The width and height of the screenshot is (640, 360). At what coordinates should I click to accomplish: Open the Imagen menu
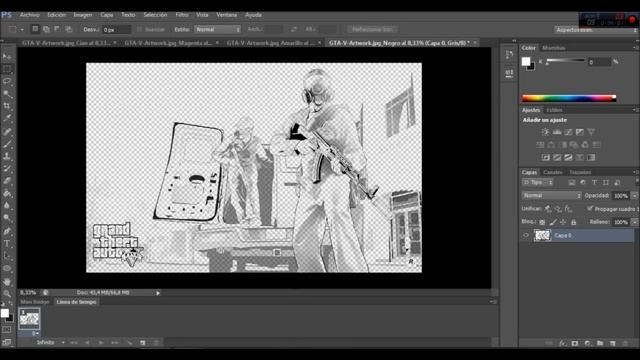(x=83, y=15)
